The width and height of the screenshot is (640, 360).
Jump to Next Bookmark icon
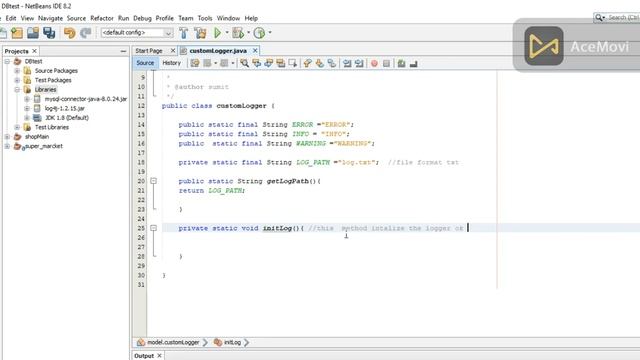[x=320, y=63]
